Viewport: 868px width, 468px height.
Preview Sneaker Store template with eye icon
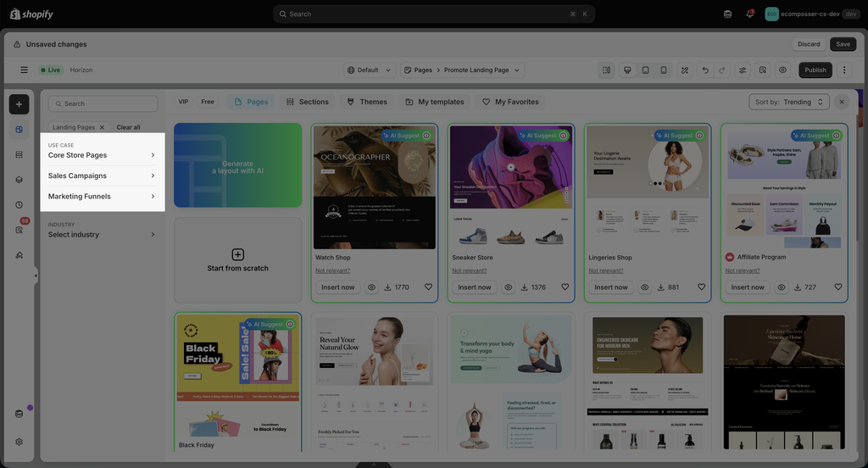[x=509, y=287]
